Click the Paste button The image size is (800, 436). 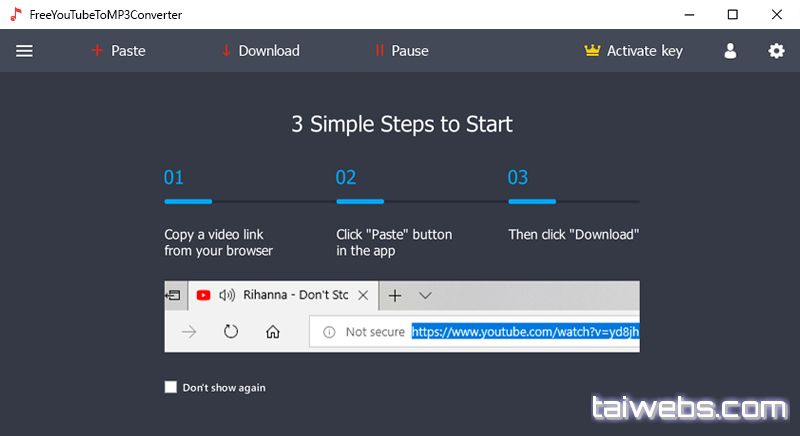pos(118,51)
